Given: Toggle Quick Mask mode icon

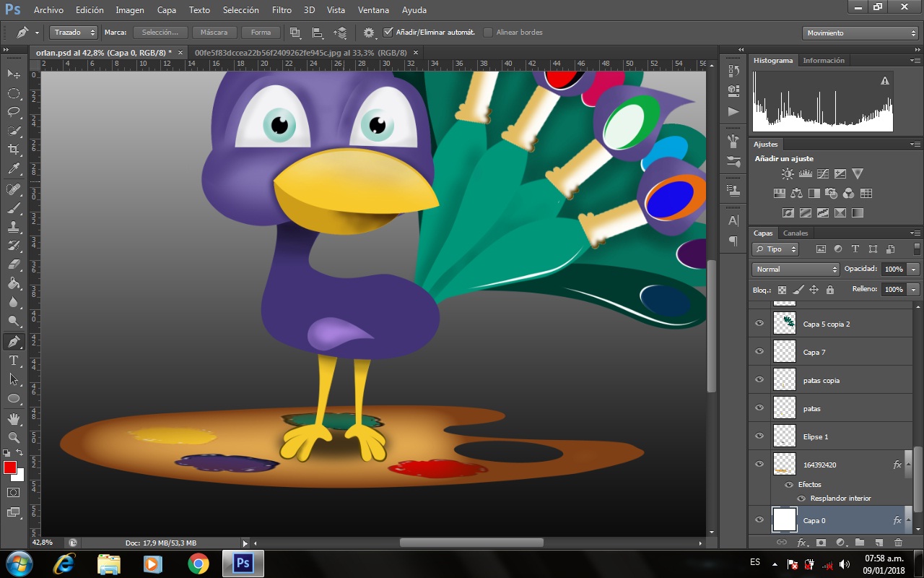Looking at the screenshot, I should [x=14, y=492].
